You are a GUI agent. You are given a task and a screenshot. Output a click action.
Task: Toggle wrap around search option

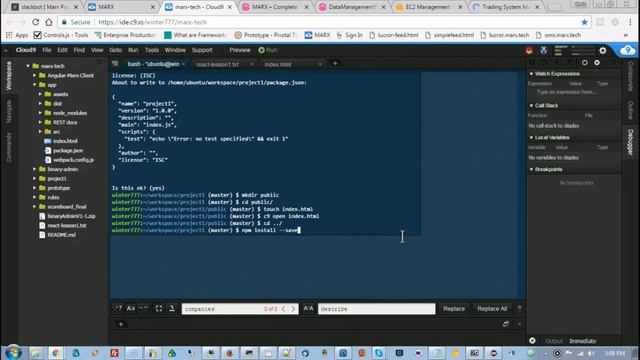(x=172, y=309)
